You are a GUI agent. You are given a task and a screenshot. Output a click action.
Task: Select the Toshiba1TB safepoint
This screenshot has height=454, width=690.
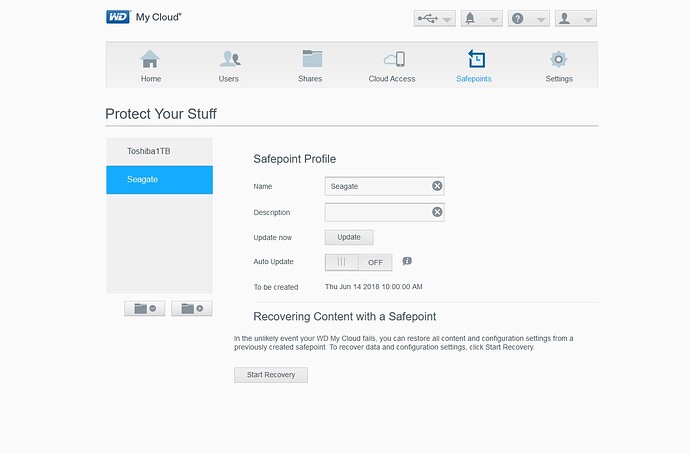(x=159, y=151)
